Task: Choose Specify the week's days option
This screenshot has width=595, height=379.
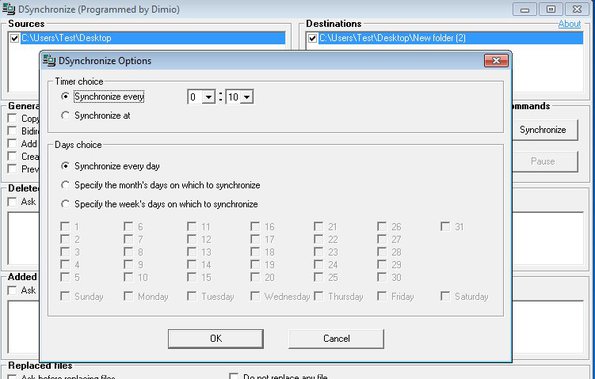Action: 65,204
